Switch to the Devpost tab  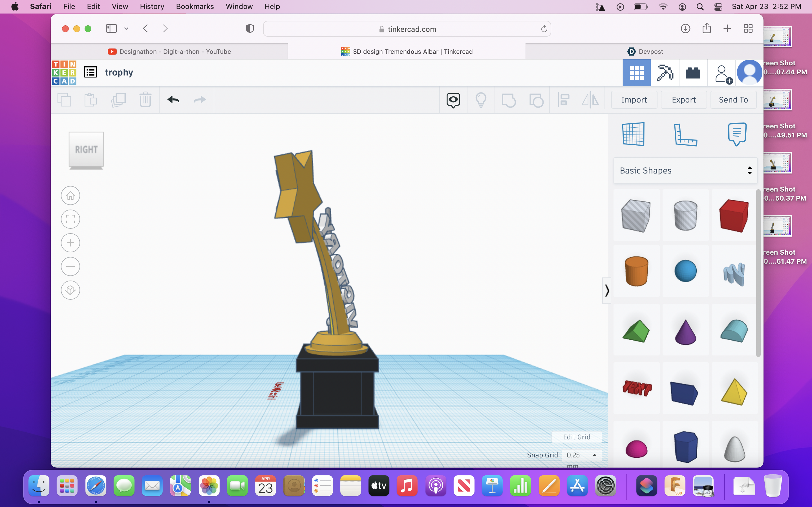pyautogui.click(x=645, y=52)
